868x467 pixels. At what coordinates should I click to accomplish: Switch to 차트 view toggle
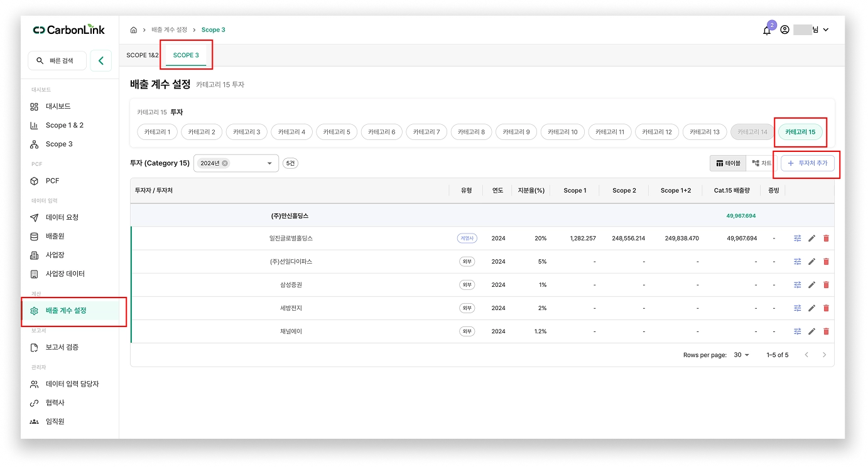pyautogui.click(x=762, y=163)
